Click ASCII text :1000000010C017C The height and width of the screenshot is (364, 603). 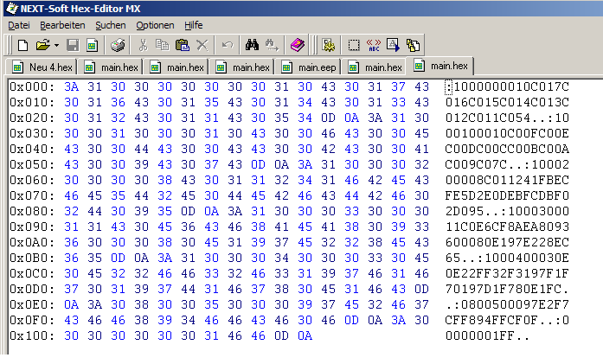click(x=507, y=86)
